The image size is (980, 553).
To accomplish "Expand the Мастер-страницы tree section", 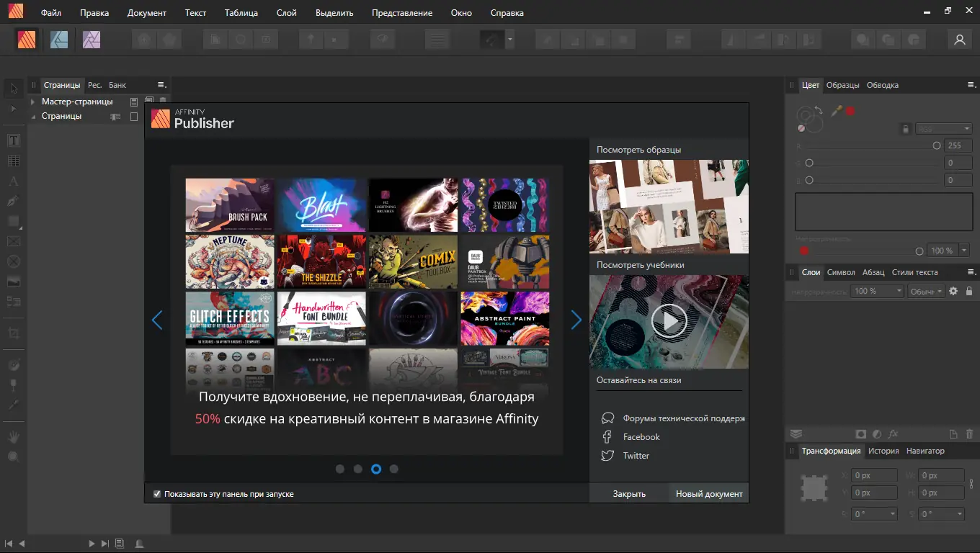I will point(33,102).
